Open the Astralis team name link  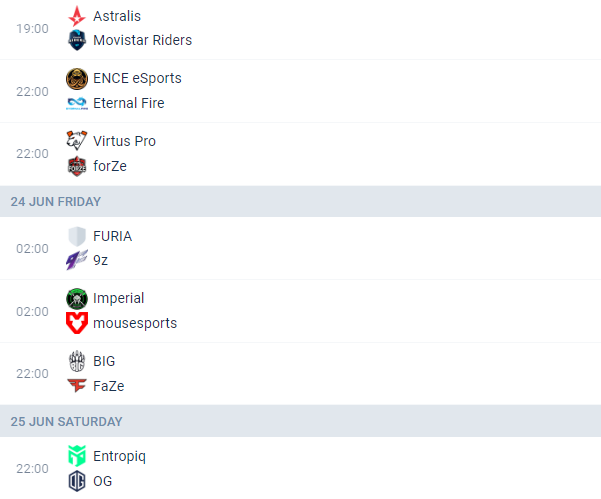pyautogui.click(x=117, y=16)
